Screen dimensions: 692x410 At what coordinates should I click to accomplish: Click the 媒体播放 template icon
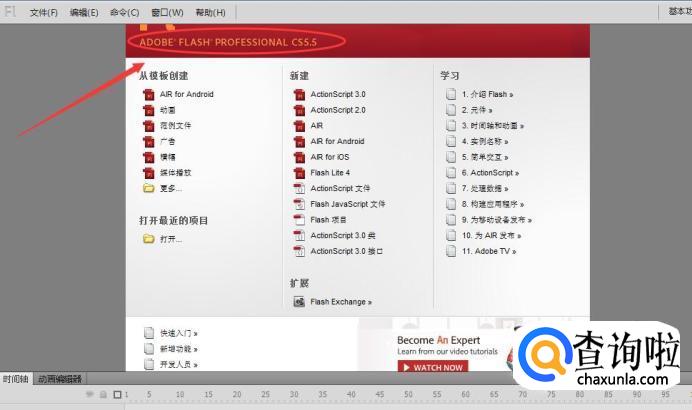pyautogui.click(x=149, y=173)
